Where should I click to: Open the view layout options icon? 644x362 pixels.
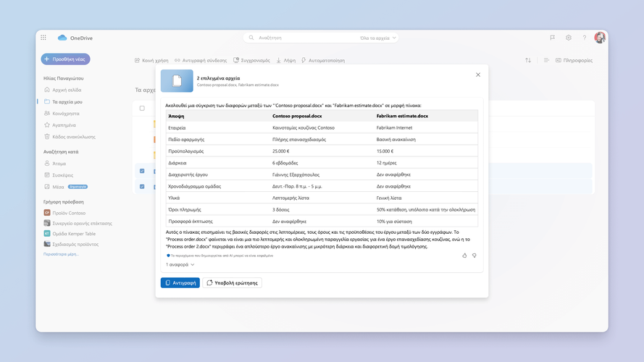(x=546, y=60)
